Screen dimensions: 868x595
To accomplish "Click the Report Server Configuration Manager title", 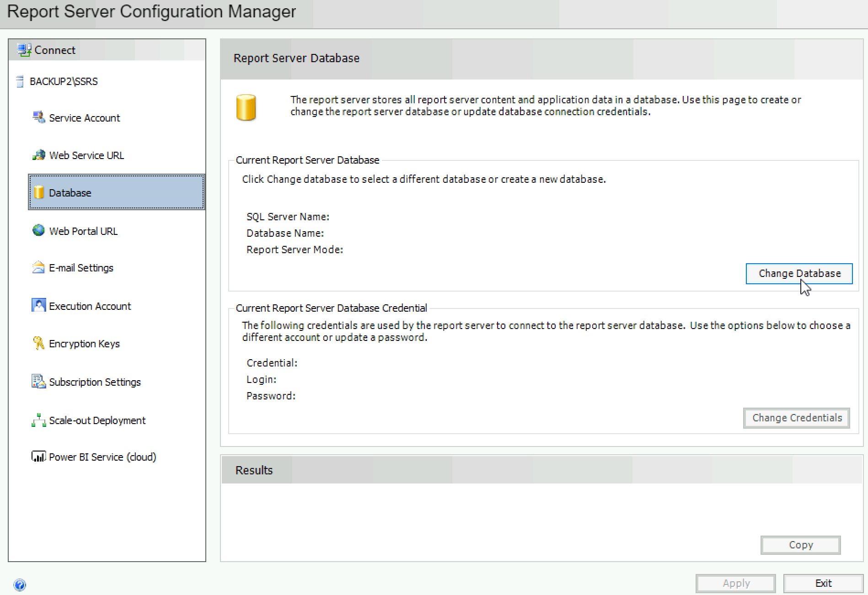I will pos(151,11).
